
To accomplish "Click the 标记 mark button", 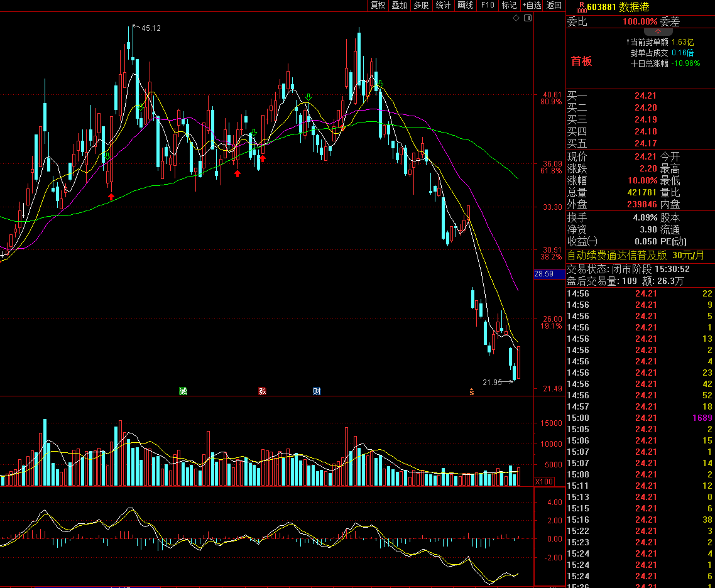I will [509, 6].
